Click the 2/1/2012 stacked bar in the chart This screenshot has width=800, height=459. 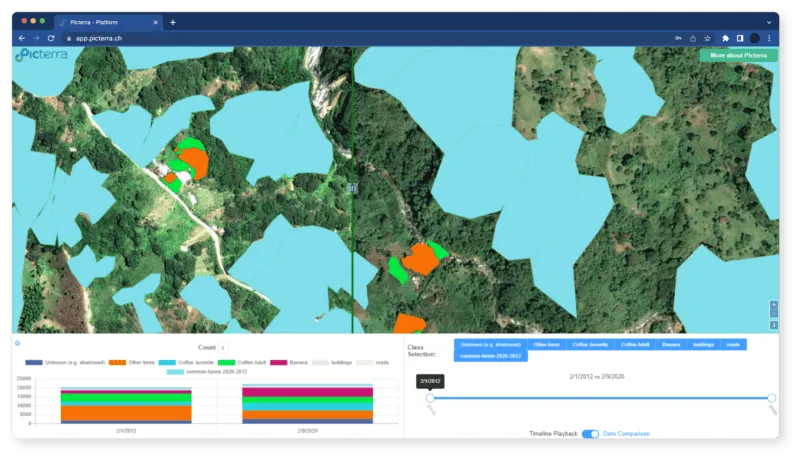(x=126, y=406)
